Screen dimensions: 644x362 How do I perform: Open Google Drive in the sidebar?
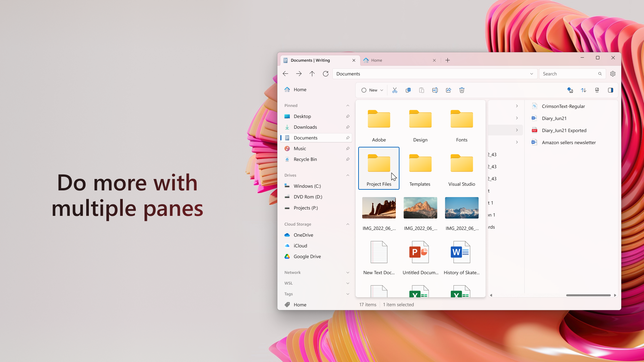(x=307, y=256)
